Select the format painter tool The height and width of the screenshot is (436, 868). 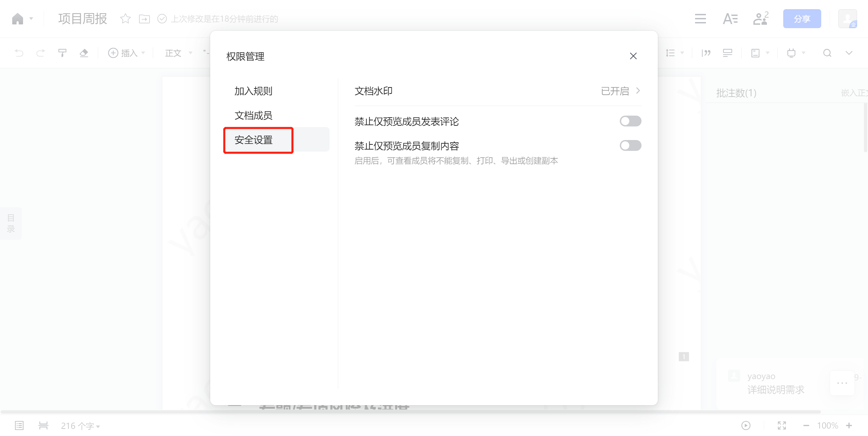click(x=62, y=53)
